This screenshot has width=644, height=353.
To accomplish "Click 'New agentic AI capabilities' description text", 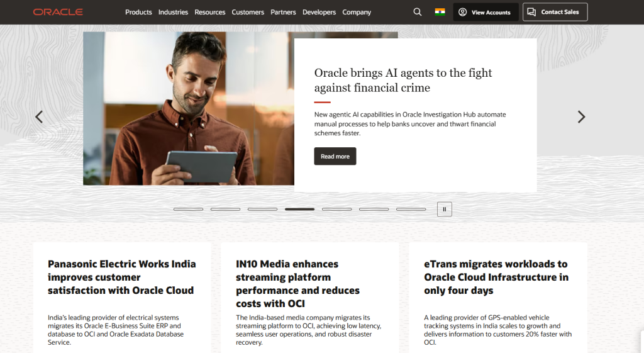I will coord(410,124).
